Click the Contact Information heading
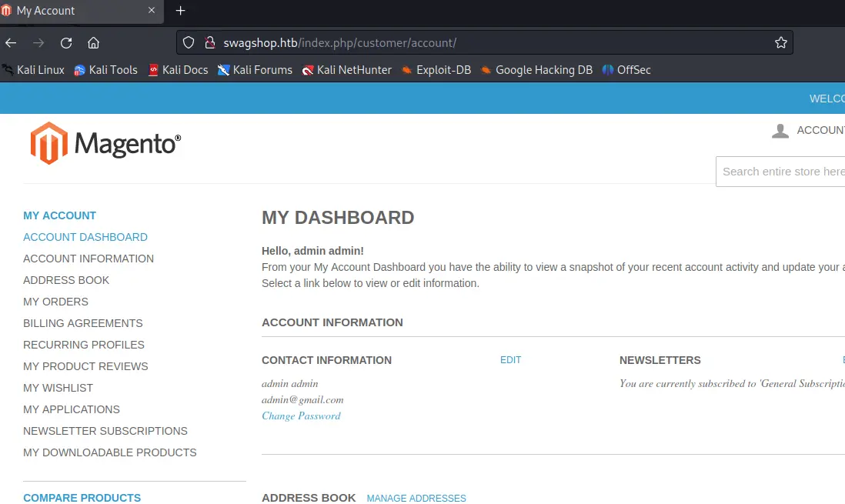 pyautogui.click(x=326, y=360)
